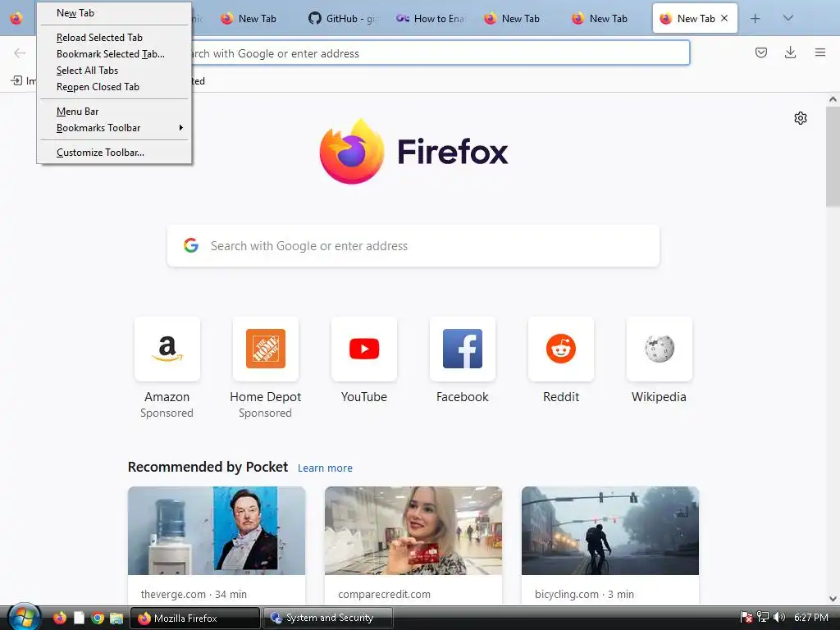Select Reload Selected Tab menu entry
The width and height of the screenshot is (840, 630).
[x=114, y=38]
